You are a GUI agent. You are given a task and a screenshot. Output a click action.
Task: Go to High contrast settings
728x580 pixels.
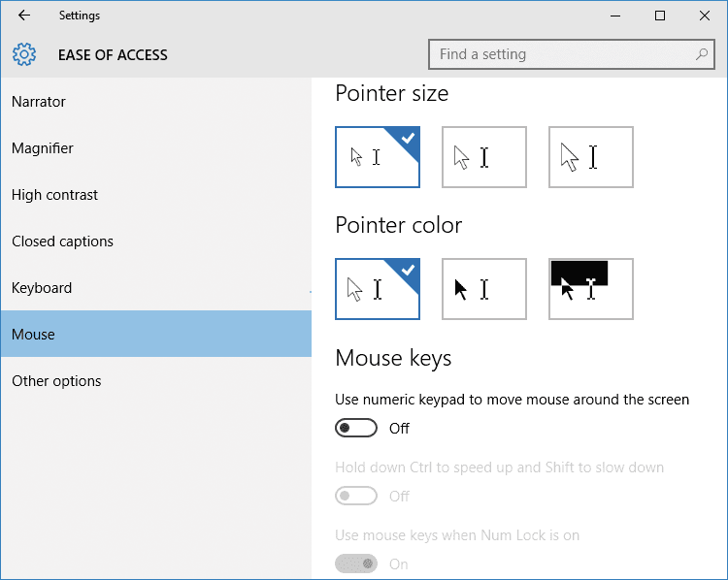[54, 195]
